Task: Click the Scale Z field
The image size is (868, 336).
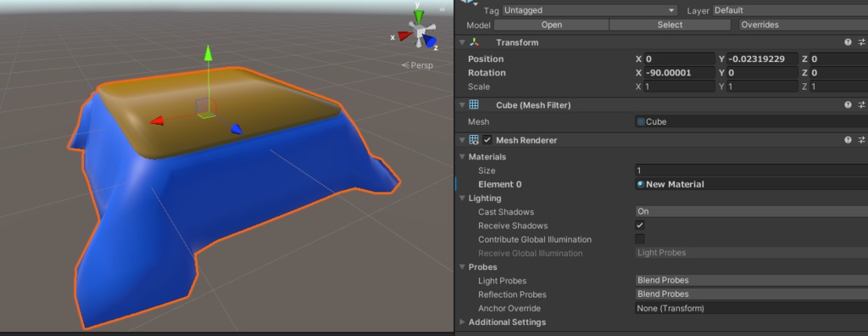Action: tap(838, 87)
